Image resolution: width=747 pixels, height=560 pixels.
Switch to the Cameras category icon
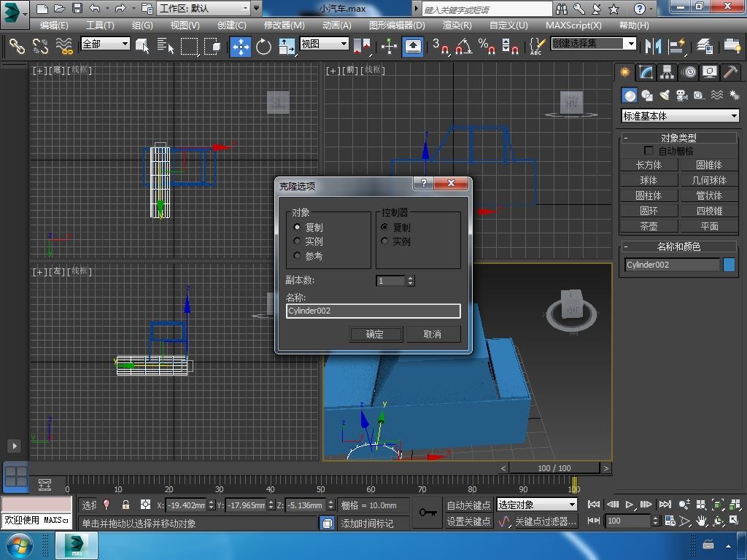click(682, 96)
